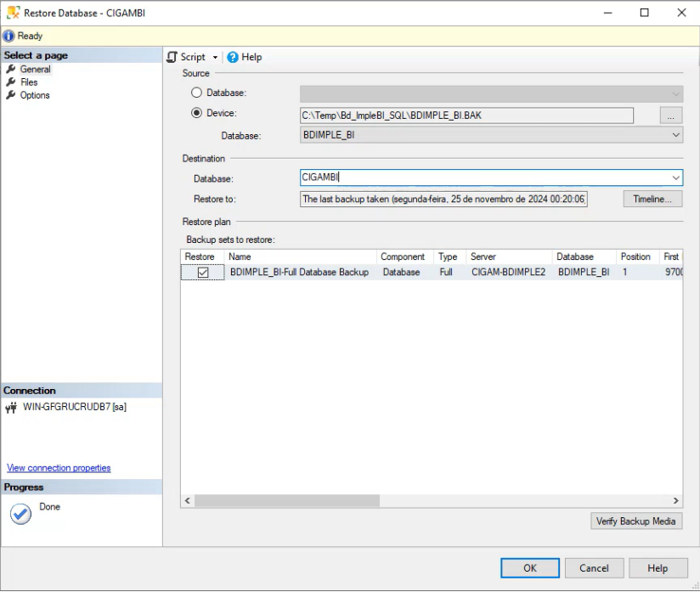Toggle the Restore checkbox for BDIMPLE_BI backup
Screen dimensions: 700x592
(203, 273)
